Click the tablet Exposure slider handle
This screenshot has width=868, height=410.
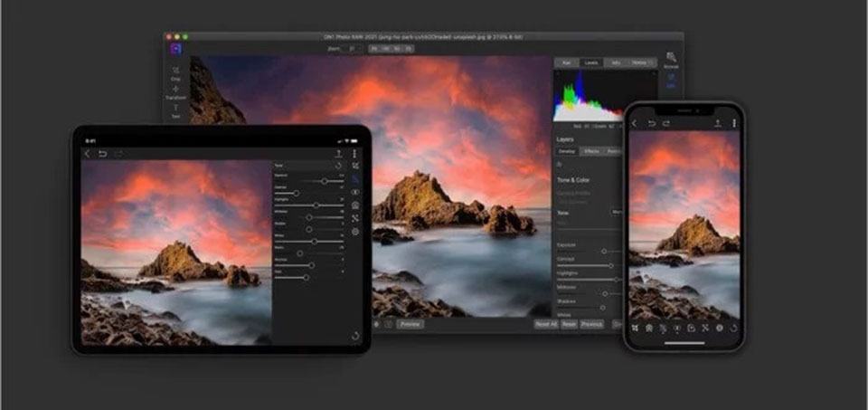pos(325,181)
